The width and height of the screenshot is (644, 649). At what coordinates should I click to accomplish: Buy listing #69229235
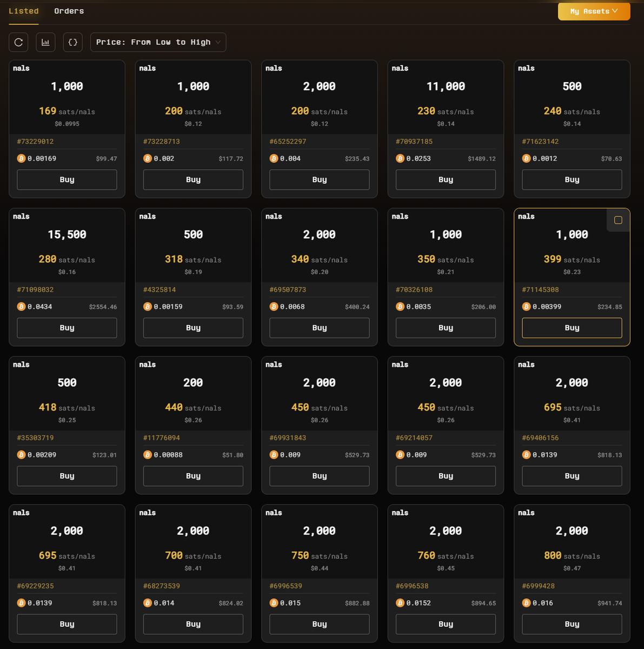[67, 624]
